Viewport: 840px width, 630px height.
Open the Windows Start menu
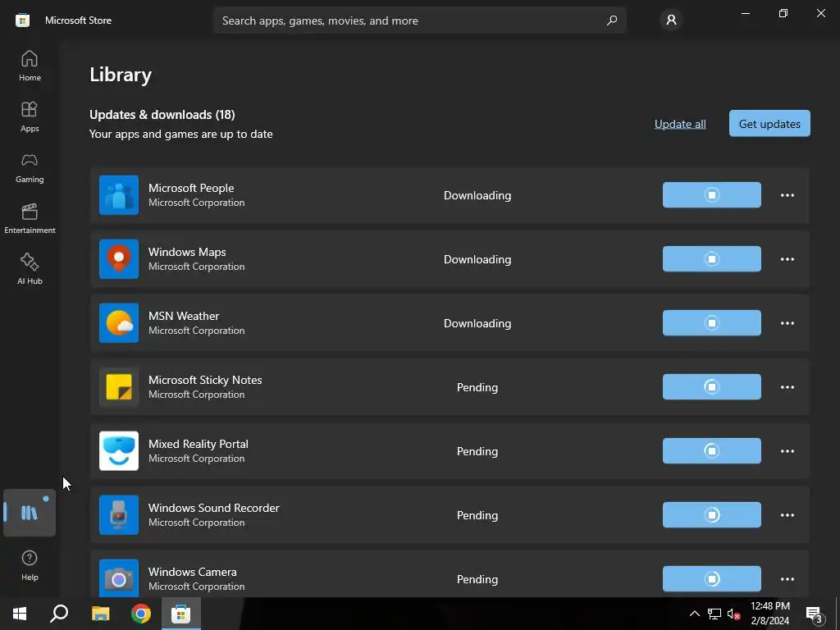click(20, 614)
